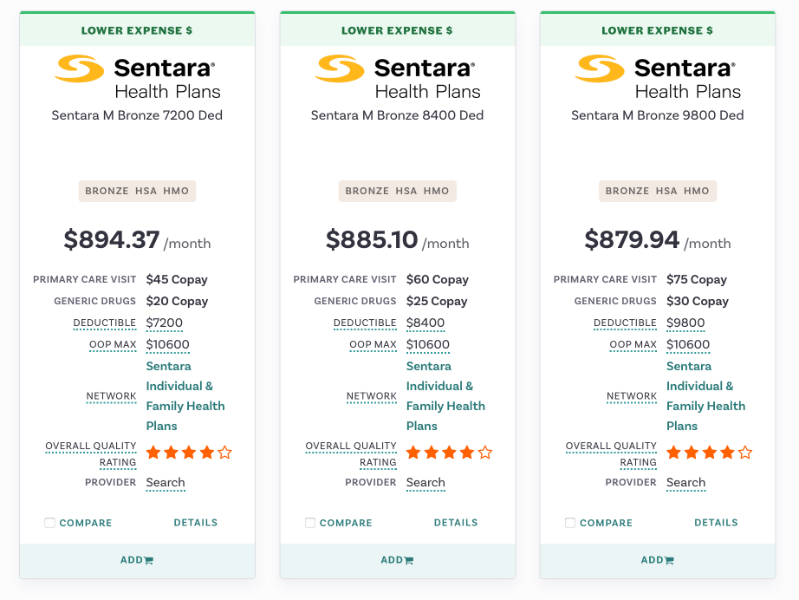Add Sentara M Bronze 8400 Ded to cart
Image resolution: width=799 pixels, height=600 pixels.
(397, 560)
